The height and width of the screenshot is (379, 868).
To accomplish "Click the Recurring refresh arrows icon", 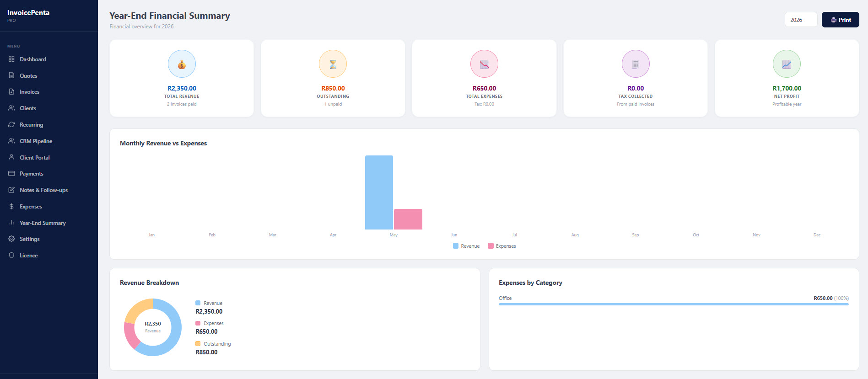I will pyautogui.click(x=11, y=124).
